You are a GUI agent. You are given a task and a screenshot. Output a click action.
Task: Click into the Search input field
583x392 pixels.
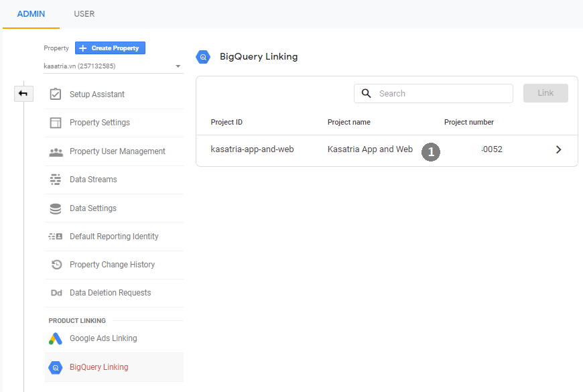442,94
